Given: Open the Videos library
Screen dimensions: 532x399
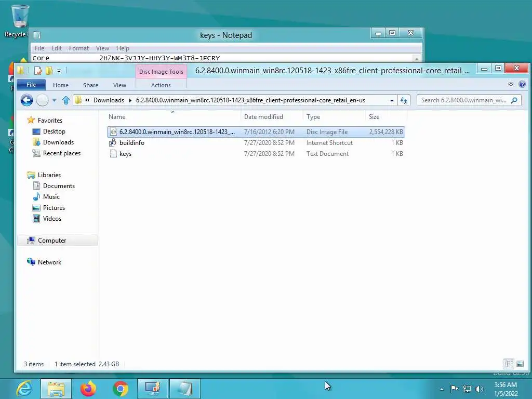Looking at the screenshot, I should click(52, 219).
